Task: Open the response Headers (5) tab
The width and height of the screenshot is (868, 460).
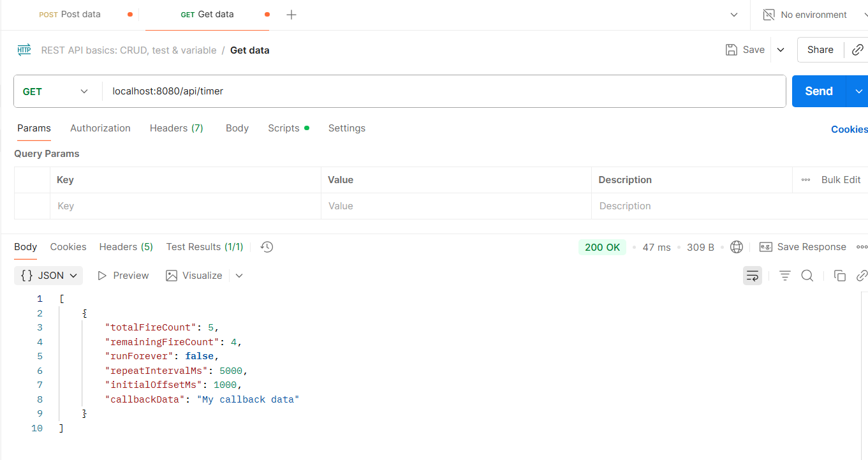Action: (x=126, y=247)
